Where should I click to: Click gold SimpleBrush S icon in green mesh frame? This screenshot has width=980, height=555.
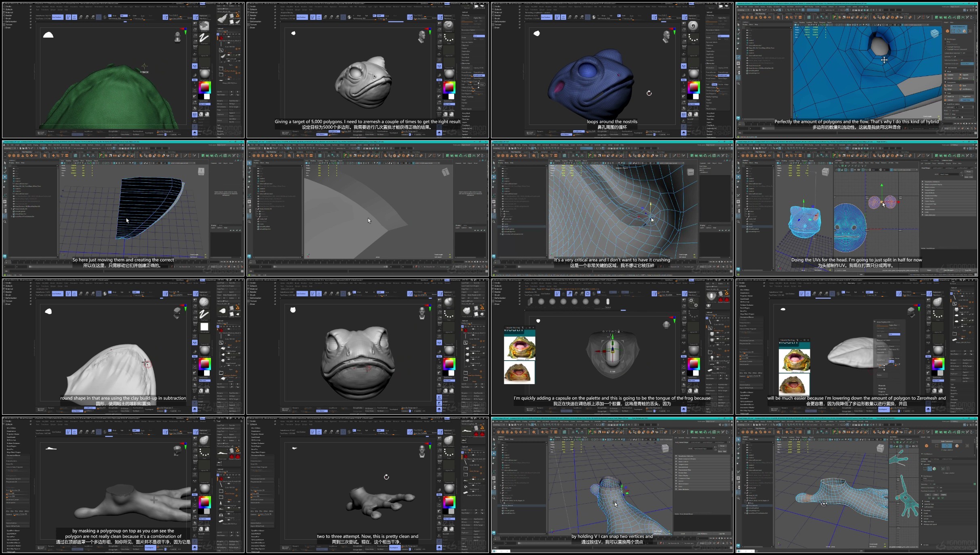pos(238,15)
